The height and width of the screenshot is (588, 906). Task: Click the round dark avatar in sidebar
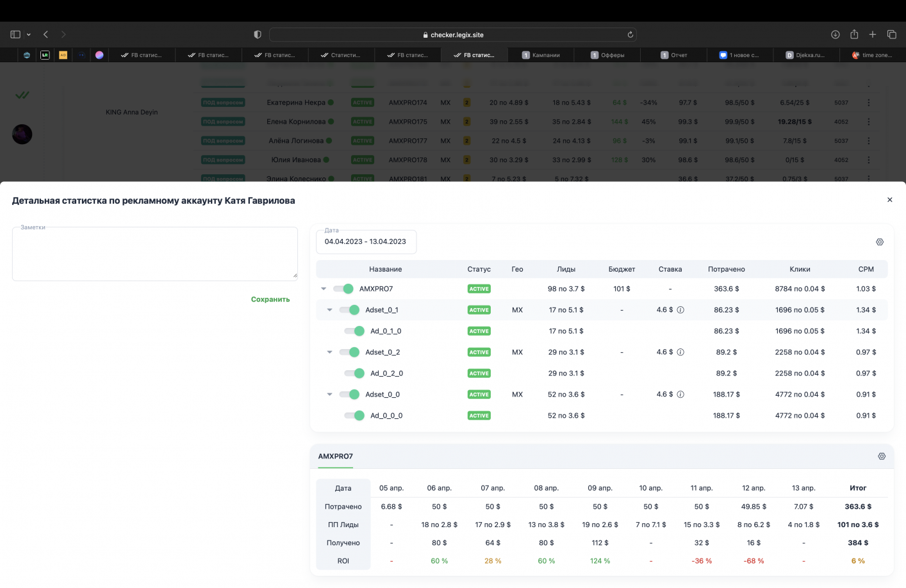tap(22, 134)
